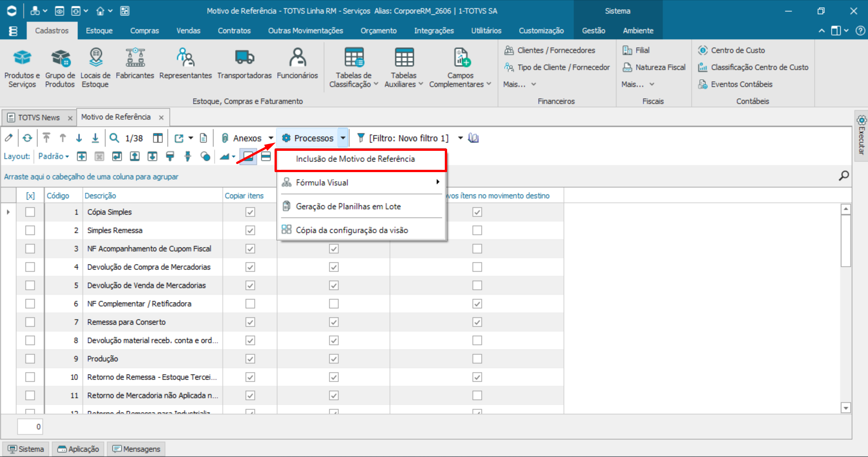Open the Processos dropdown arrow

click(343, 138)
